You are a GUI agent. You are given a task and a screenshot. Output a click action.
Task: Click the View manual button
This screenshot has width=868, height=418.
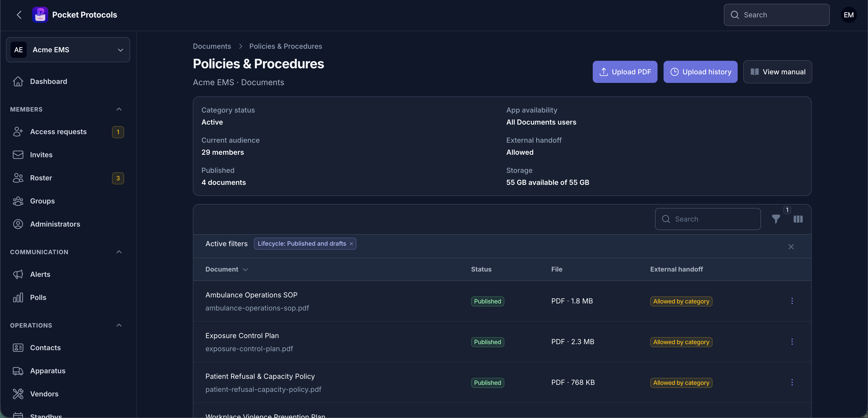(x=777, y=72)
